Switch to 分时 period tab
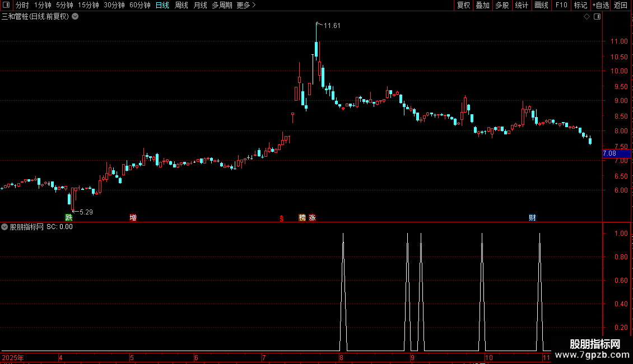This screenshot has width=633, height=364. pyautogui.click(x=22, y=5)
